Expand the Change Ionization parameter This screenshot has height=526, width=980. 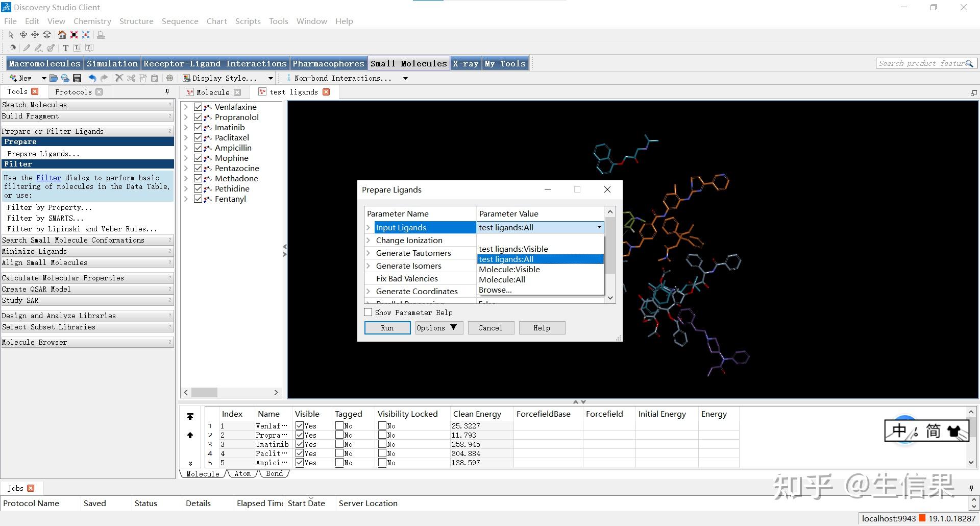[x=368, y=240]
